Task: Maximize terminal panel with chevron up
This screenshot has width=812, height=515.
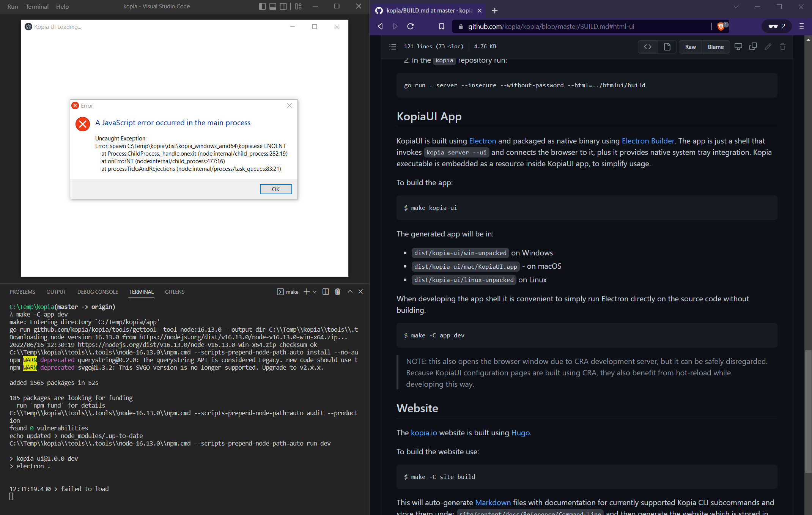Action: [350, 291]
